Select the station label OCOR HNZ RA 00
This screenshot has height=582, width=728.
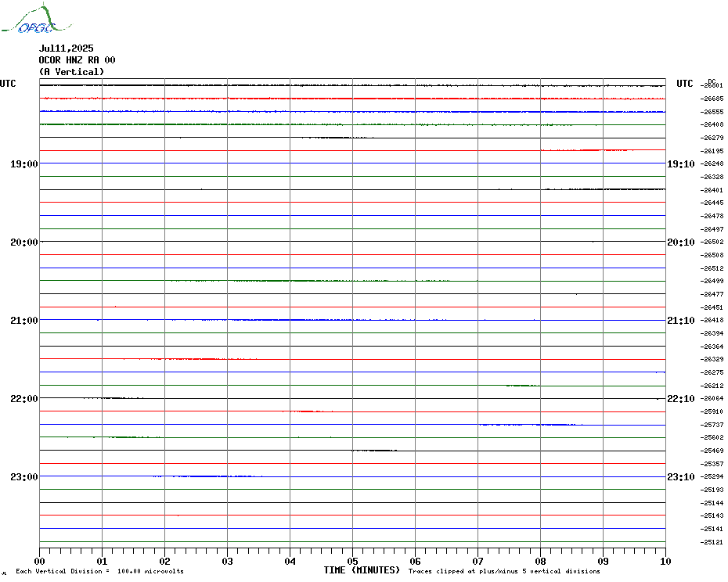tap(77, 60)
